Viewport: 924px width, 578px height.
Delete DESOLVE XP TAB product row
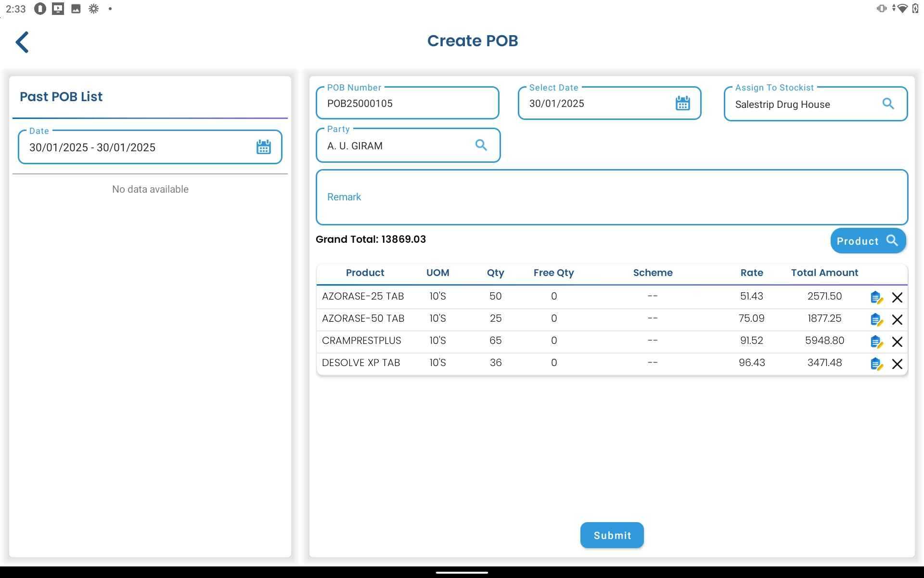[897, 364]
